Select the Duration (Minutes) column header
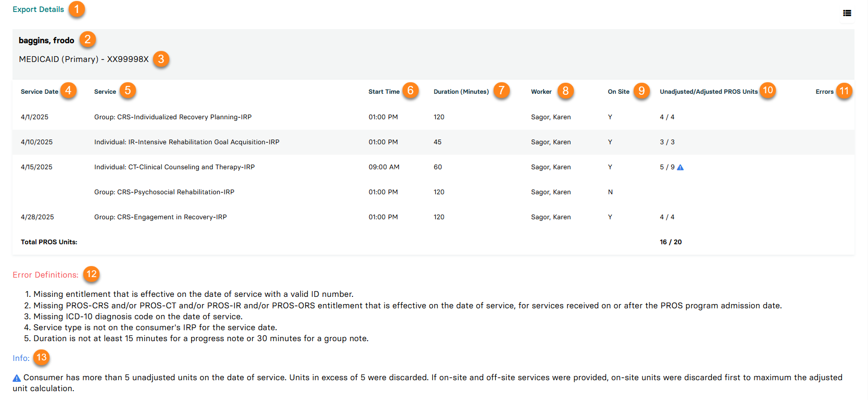Viewport: 868px width, 400px height. tap(461, 92)
